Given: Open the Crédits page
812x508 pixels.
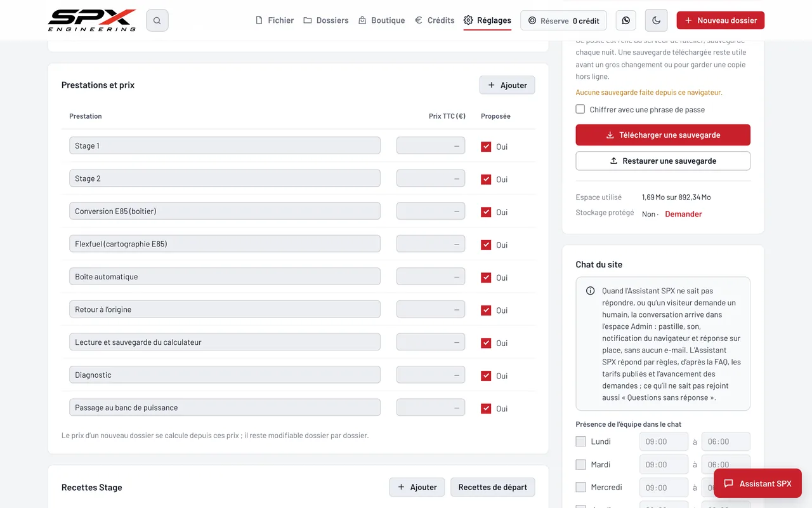Looking at the screenshot, I should [435, 20].
